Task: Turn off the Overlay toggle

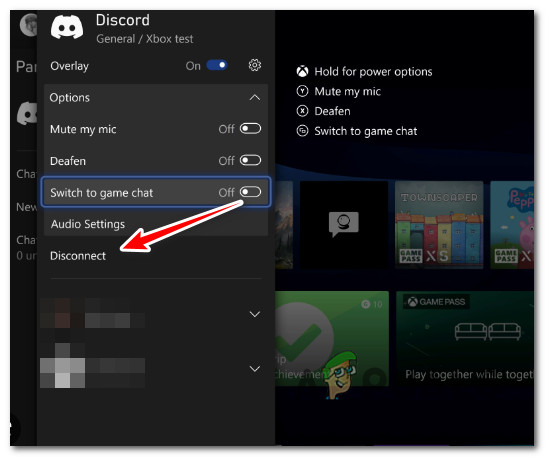Action: 217,65
